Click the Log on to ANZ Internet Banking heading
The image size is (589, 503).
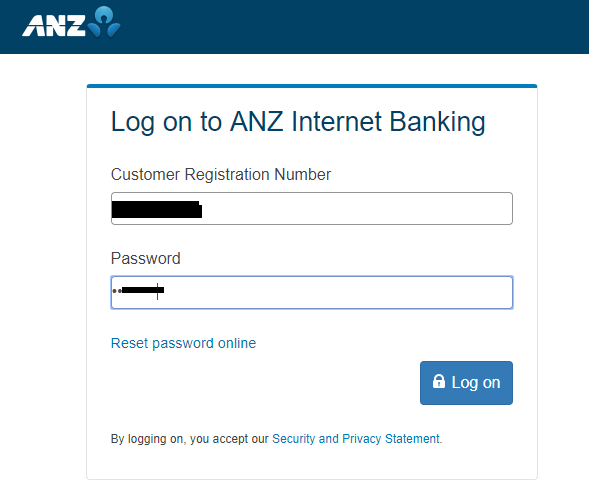tap(298, 122)
